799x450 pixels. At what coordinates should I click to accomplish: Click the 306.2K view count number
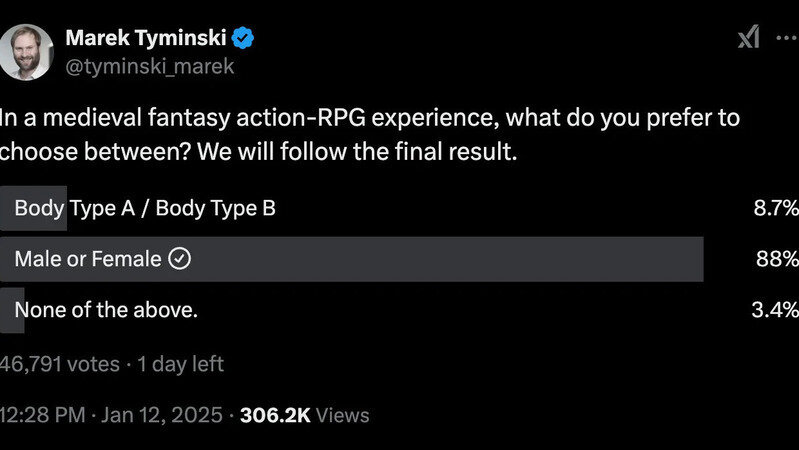click(x=275, y=414)
